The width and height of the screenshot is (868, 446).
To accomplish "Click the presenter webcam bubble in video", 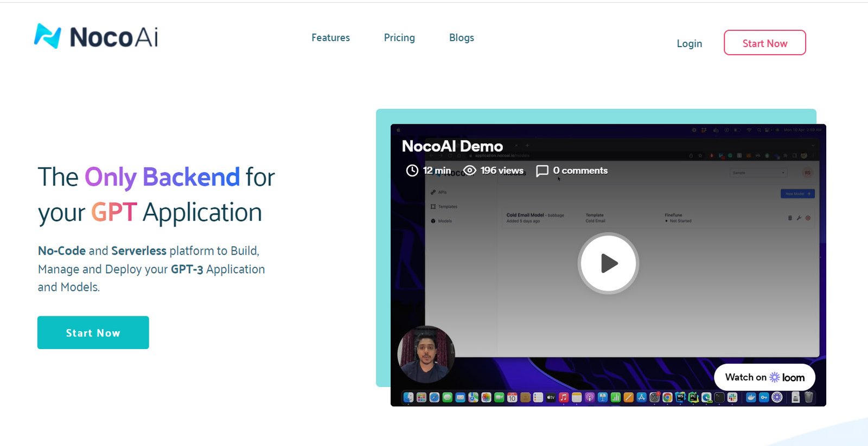I will point(426,354).
